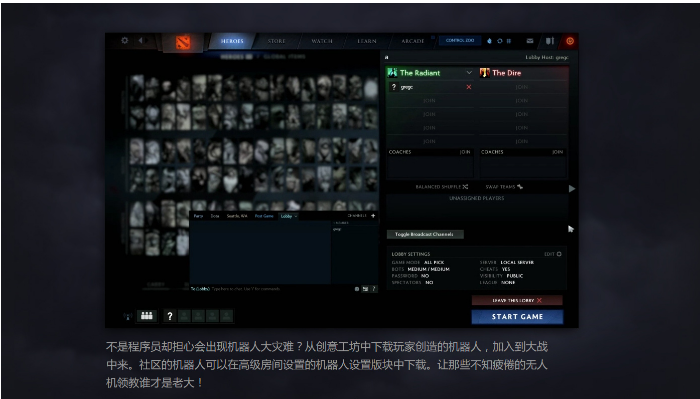Click Toggle Broadcast Channels button
Screen dimensions: 700x399
pos(425,234)
